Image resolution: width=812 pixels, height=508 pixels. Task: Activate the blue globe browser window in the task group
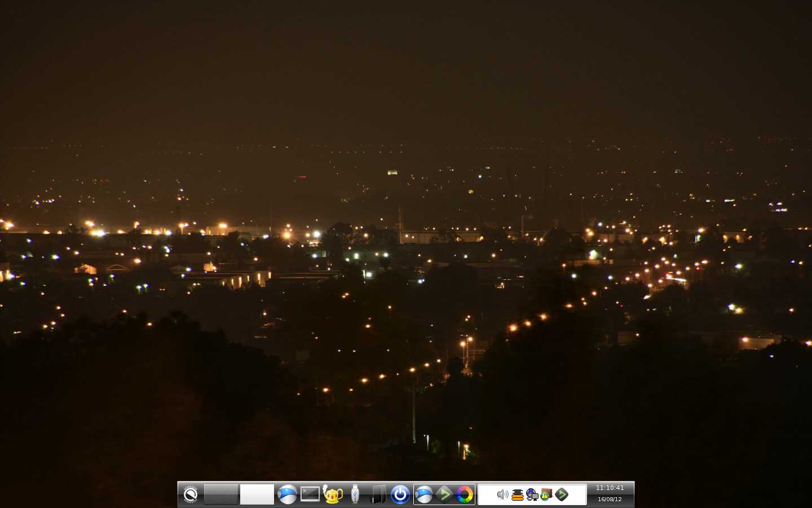point(423,495)
